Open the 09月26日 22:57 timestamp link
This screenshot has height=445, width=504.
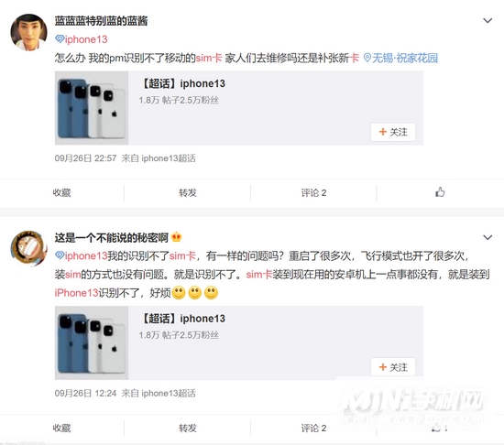pos(85,158)
